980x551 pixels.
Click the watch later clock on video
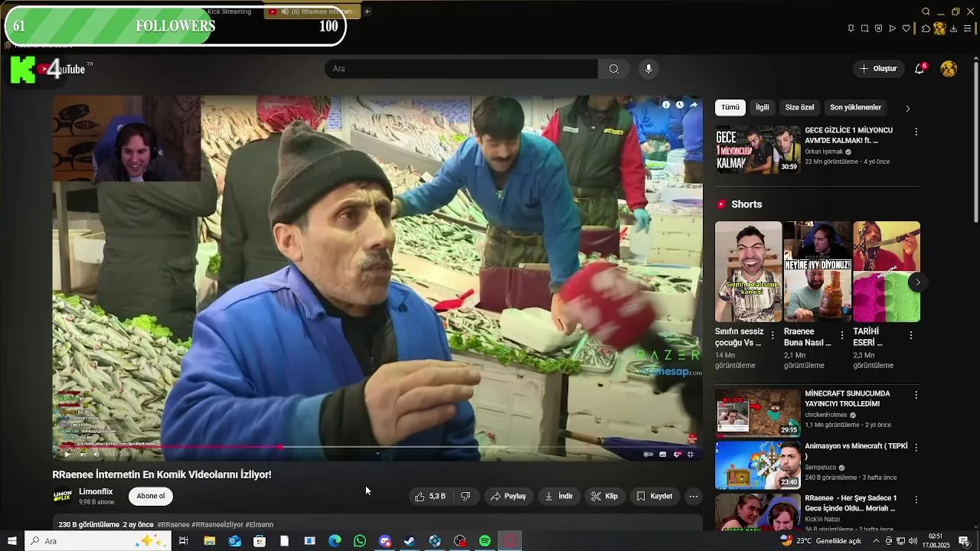(679, 105)
